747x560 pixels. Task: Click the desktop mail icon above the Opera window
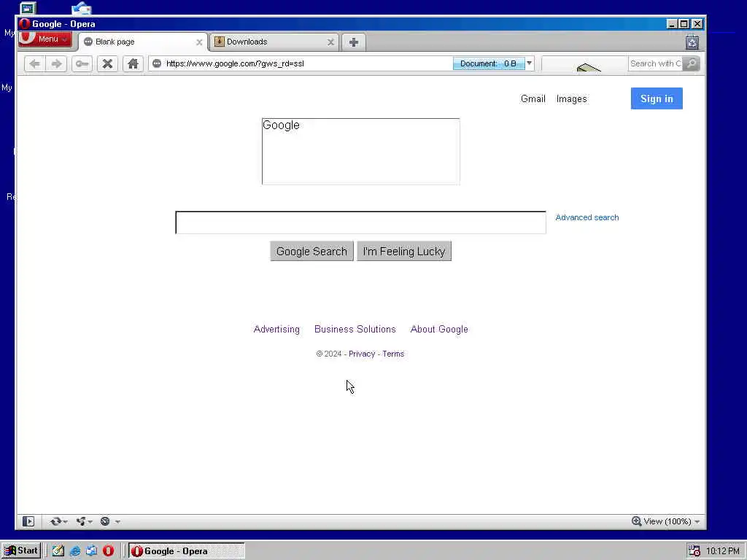[x=82, y=8]
